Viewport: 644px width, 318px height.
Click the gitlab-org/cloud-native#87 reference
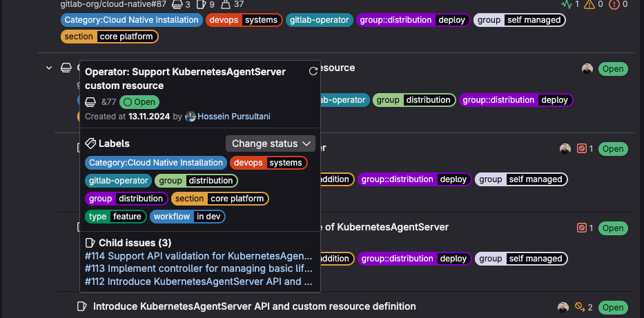pos(113,5)
